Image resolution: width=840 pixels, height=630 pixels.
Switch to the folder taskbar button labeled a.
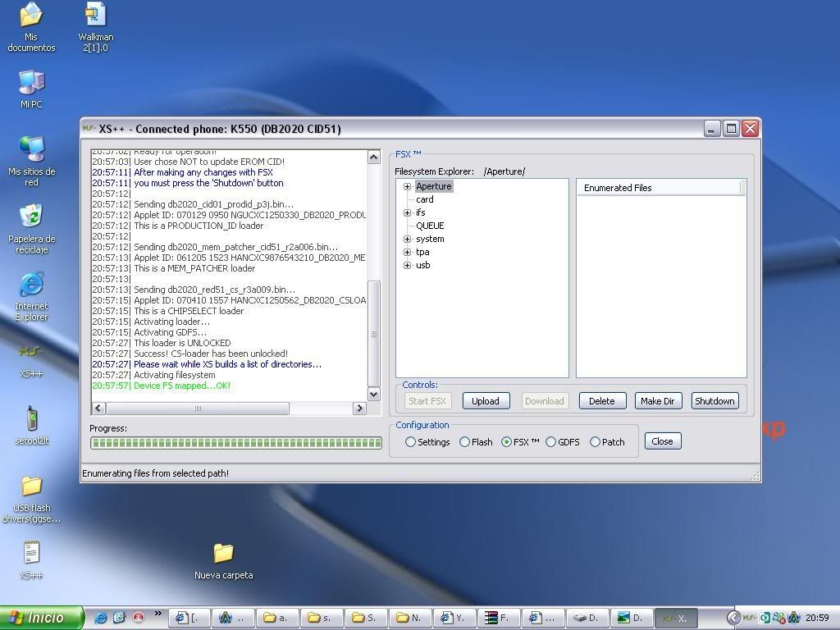(277, 618)
